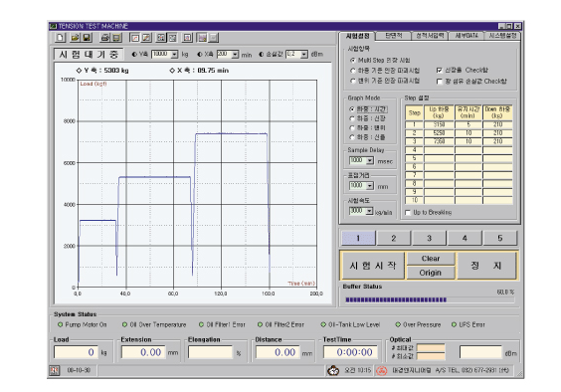Click the last greyed-out toolbar icon

coord(214,37)
